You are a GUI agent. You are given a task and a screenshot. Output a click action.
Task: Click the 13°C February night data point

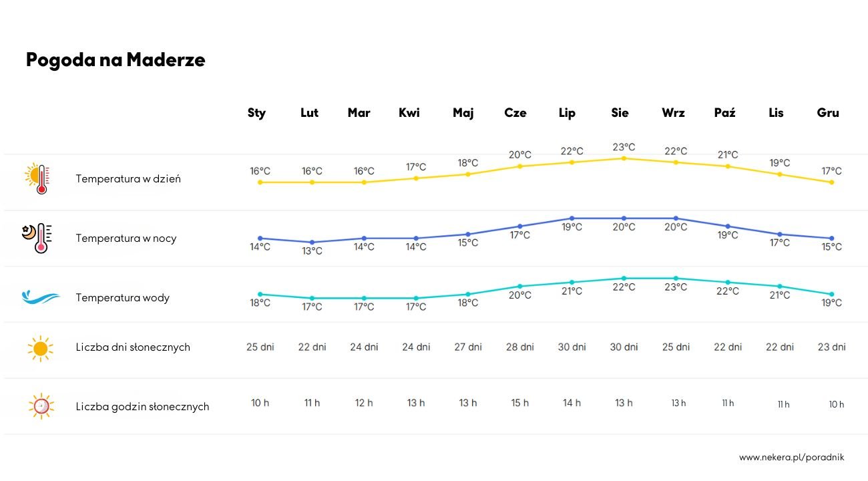[x=312, y=243]
